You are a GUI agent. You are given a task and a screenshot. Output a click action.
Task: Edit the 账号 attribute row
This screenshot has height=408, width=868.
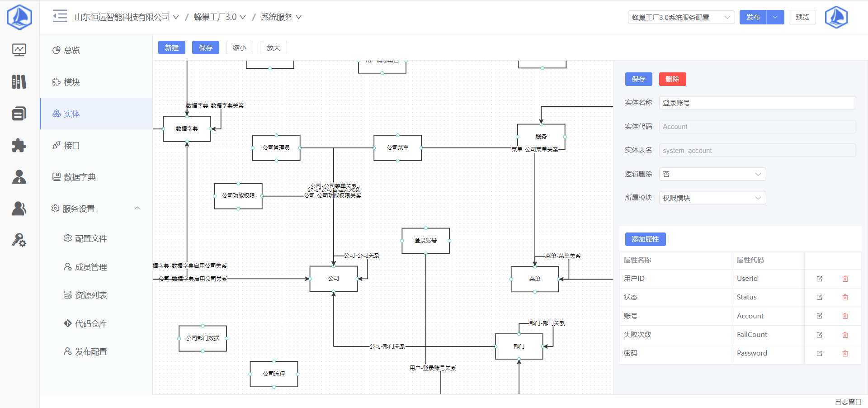819,316
